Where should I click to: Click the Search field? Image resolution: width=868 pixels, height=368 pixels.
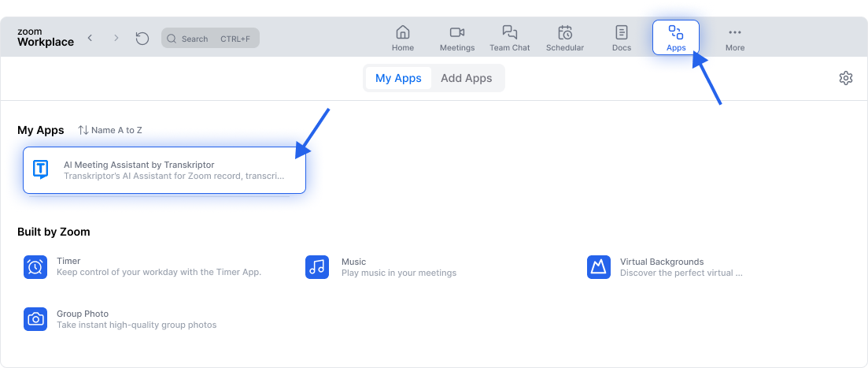(210, 39)
